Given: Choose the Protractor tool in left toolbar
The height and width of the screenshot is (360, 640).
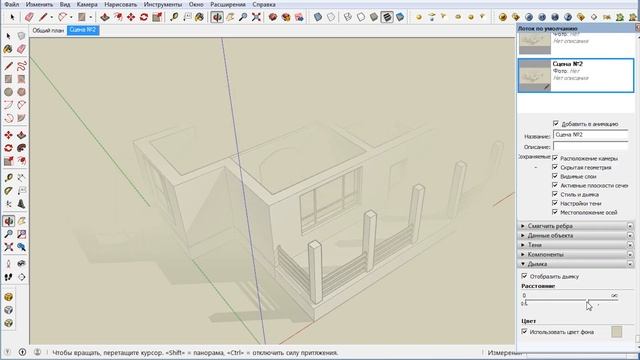Looking at the screenshot, I should (x=9, y=191).
